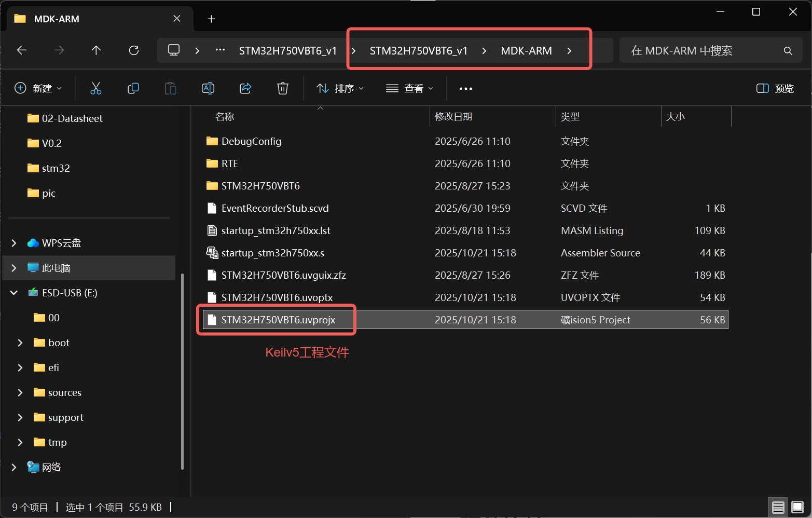This screenshot has height=518, width=812.
Task: Click the search box 在 MDK-ARM 中搜索
Action: pos(710,51)
